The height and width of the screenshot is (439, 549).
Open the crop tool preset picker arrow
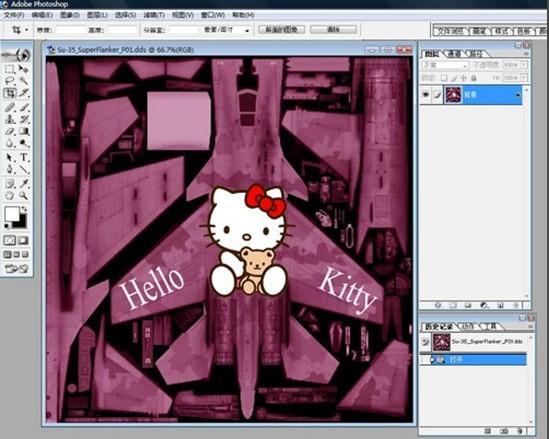point(27,30)
